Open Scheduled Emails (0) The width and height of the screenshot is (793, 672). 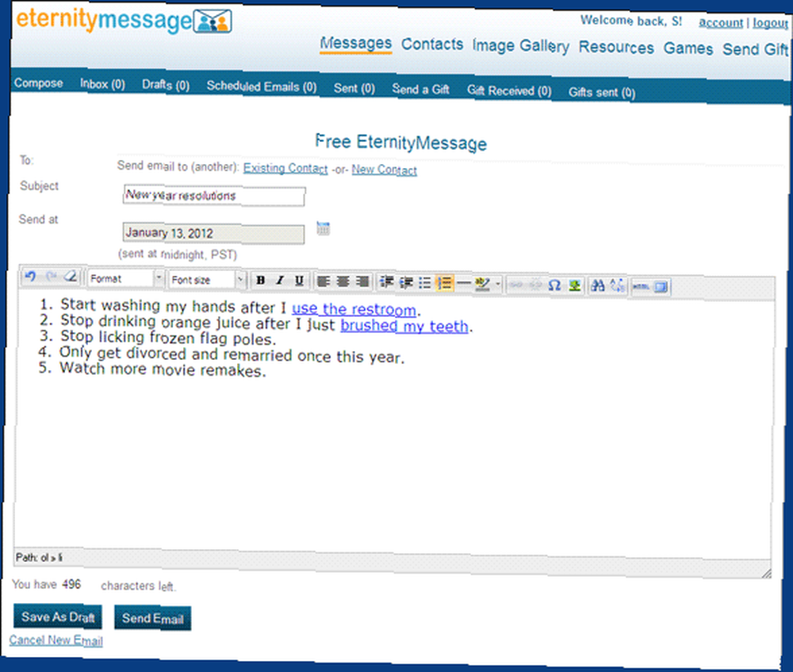262,86
